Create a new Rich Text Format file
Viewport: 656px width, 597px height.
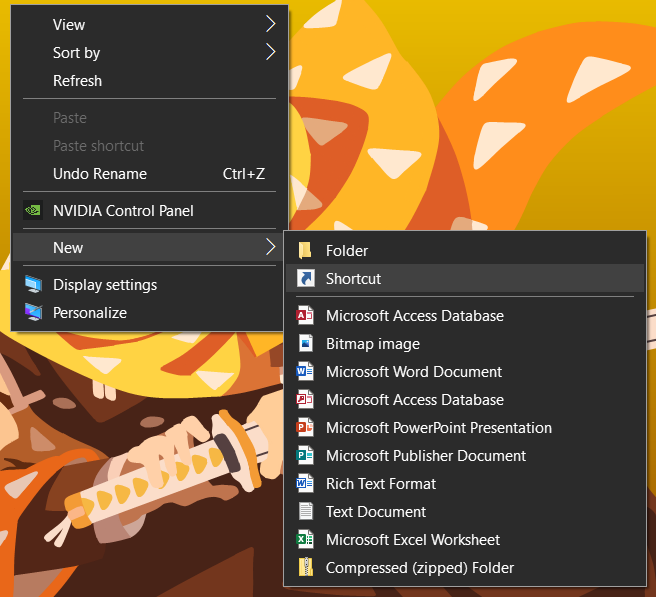[465, 484]
